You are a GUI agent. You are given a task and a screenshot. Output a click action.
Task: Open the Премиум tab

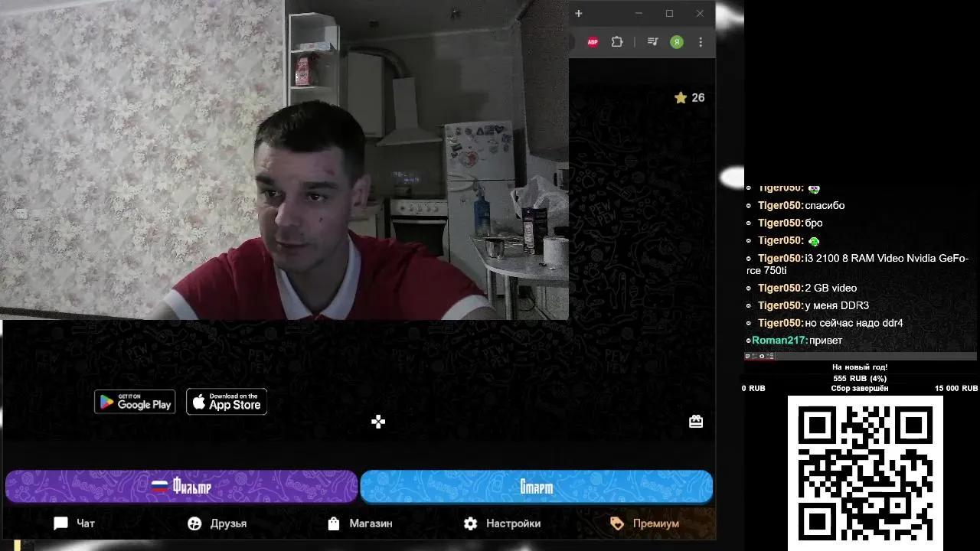pos(645,523)
